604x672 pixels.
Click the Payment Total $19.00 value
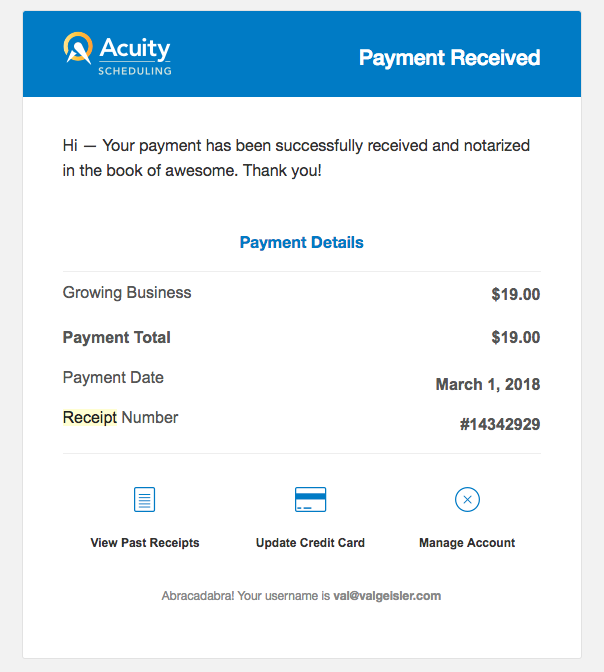click(x=516, y=337)
